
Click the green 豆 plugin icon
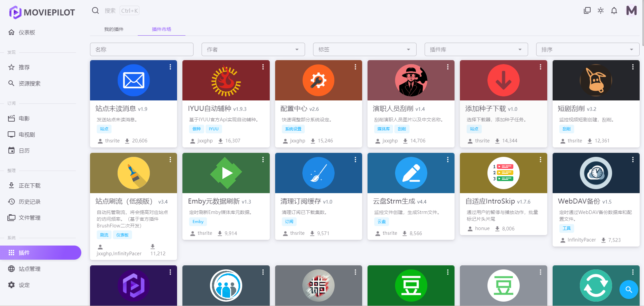(x=411, y=286)
